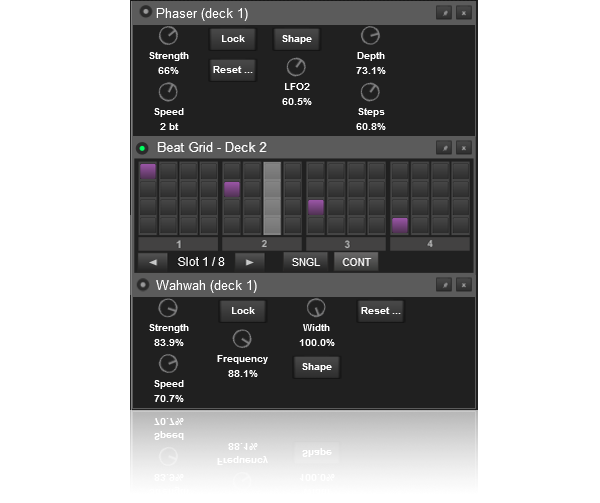Click the Phaser Depth knob
The width and height of the screenshot is (600, 503).
click(370, 36)
